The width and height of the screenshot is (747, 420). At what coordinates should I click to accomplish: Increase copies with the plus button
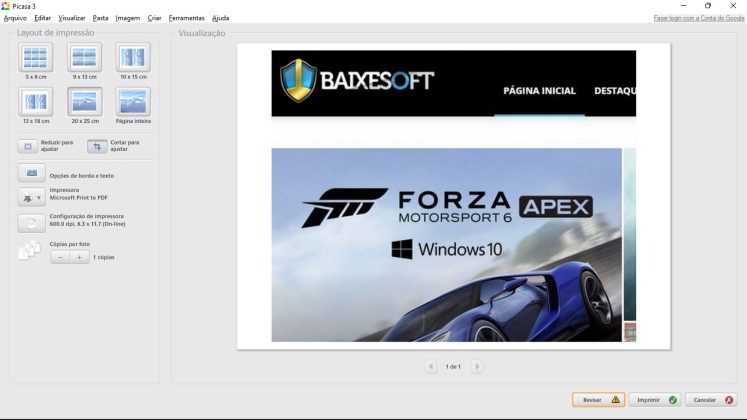(80, 257)
